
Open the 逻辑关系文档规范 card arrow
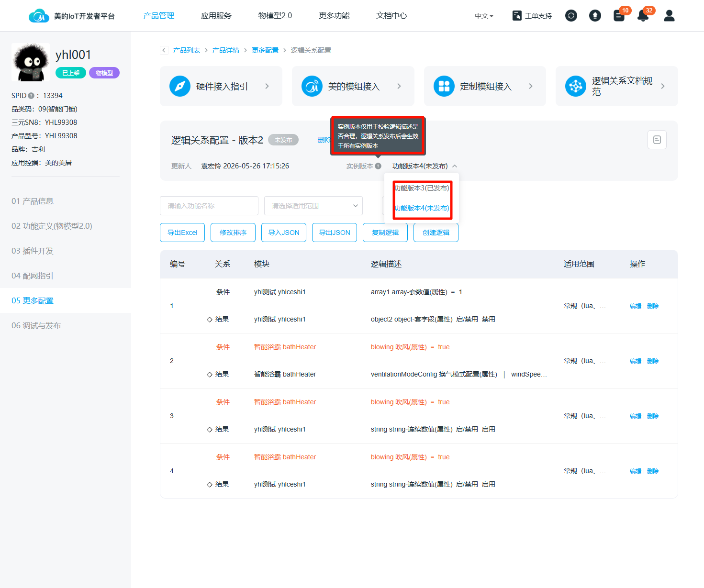(663, 86)
